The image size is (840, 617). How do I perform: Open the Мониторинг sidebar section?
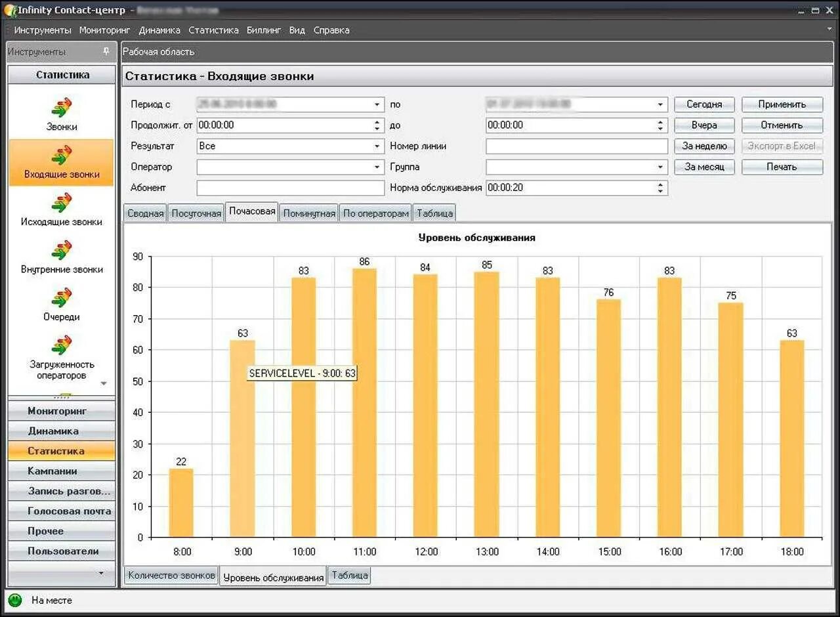(62, 411)
